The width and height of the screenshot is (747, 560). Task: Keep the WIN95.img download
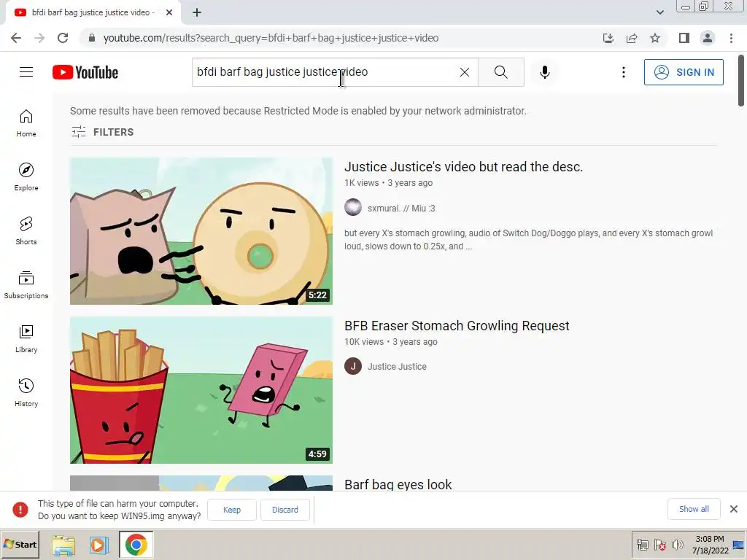[x=232, y=510]
